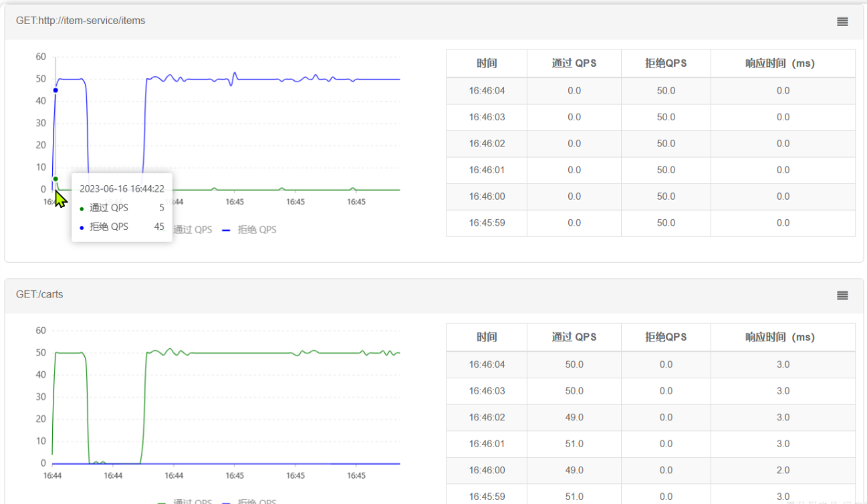The width and height of the screenshot is (867, 504).
Task: Open the menu icon for item-service/items panel
Action: click(x=842, y=21)
